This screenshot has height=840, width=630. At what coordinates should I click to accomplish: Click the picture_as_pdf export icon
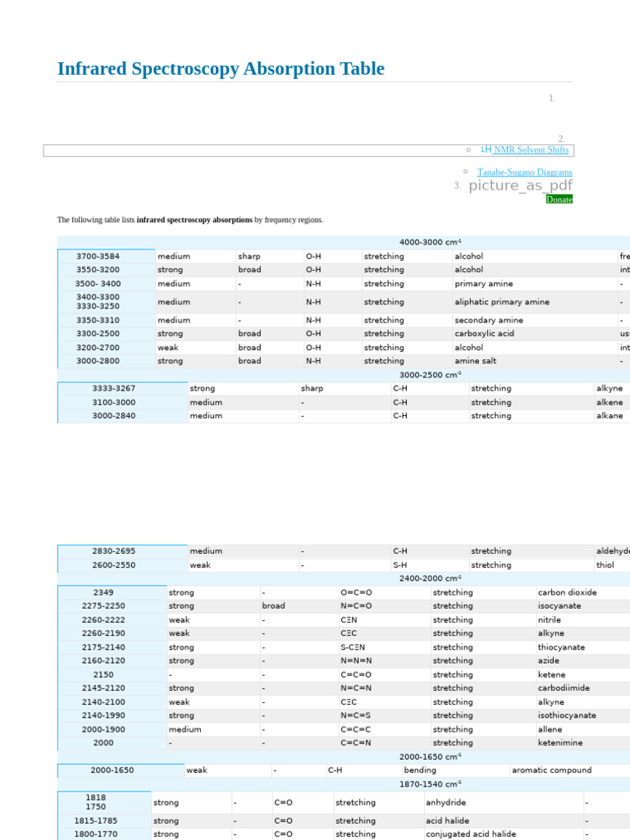click(x=521, y=185)
